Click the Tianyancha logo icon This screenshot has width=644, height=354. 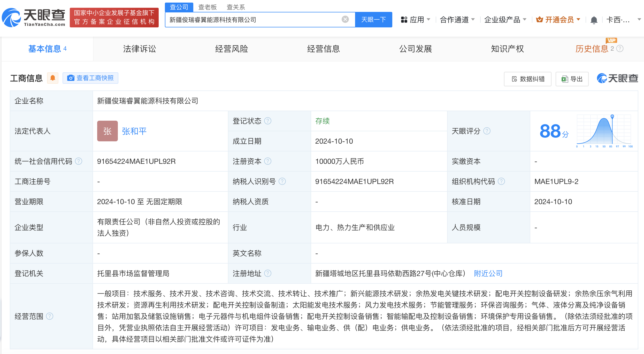[12, 17]
